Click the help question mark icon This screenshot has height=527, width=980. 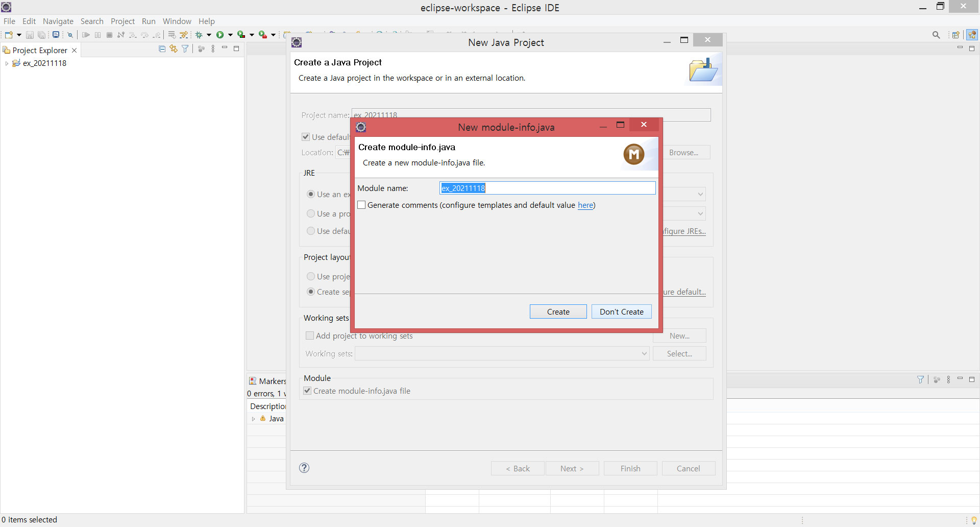tap(304, 468)
